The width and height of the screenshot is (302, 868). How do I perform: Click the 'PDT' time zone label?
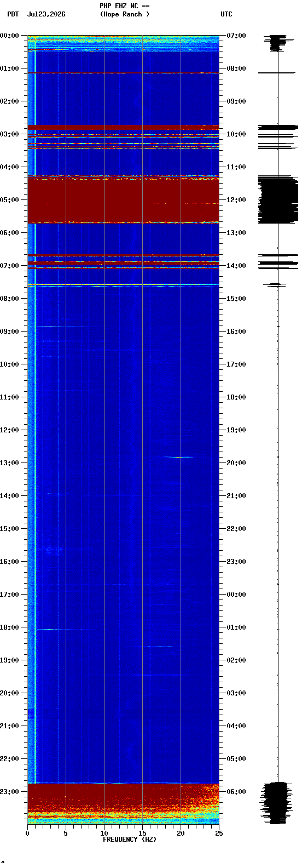pos(13,14)
